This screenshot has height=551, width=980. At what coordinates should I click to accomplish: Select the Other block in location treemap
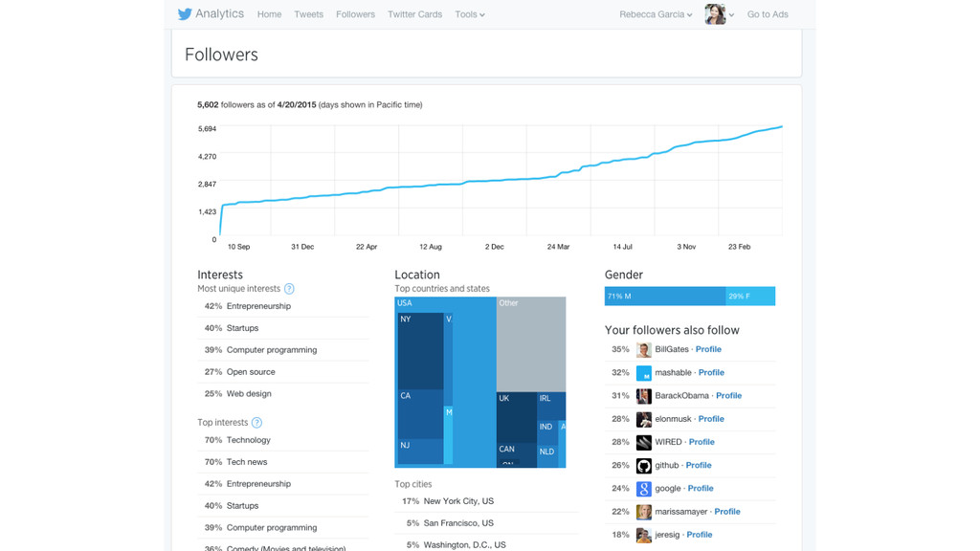pyautogui.click(x=531, y=344)
